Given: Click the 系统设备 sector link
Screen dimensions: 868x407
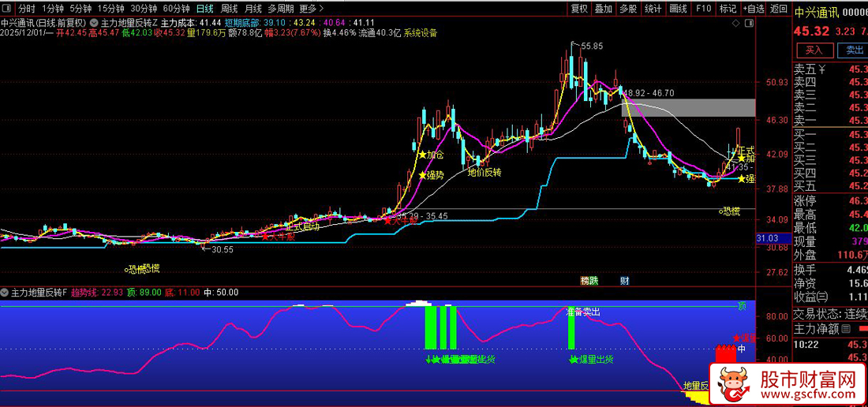Looking at the screenshot, I should (x=420, y=32).
